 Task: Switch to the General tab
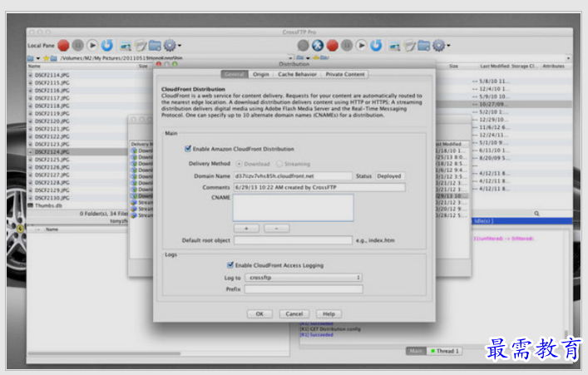235,74
